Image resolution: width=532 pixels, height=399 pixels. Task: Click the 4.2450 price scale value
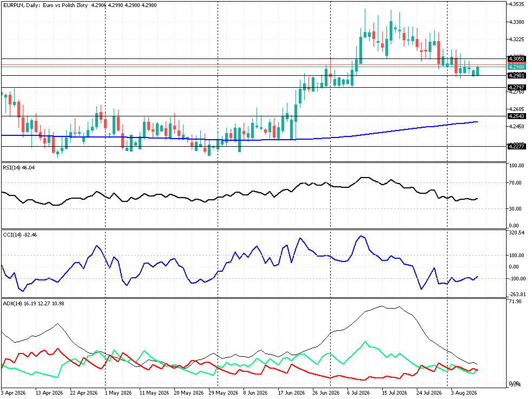pos(516,127)
